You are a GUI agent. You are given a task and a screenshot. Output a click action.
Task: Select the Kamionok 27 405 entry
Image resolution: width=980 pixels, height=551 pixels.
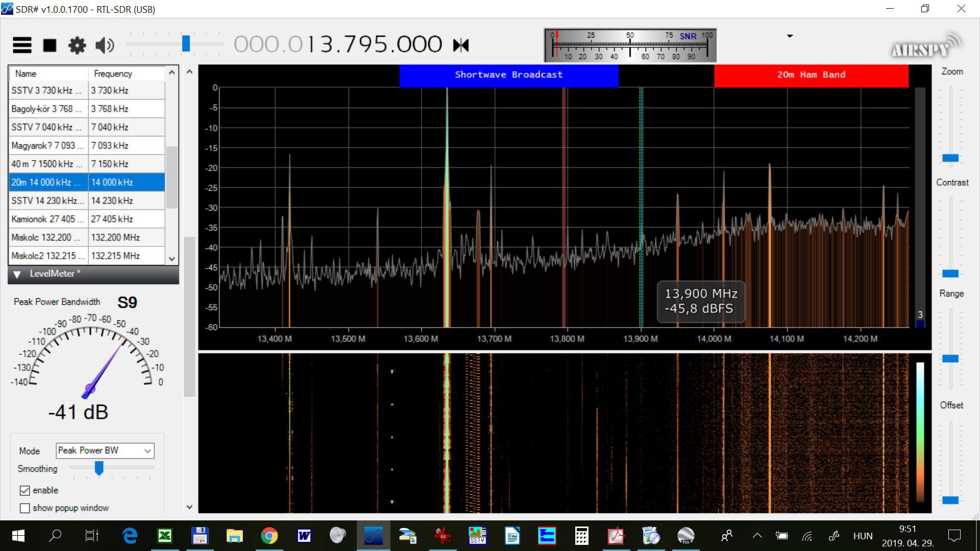46,219
